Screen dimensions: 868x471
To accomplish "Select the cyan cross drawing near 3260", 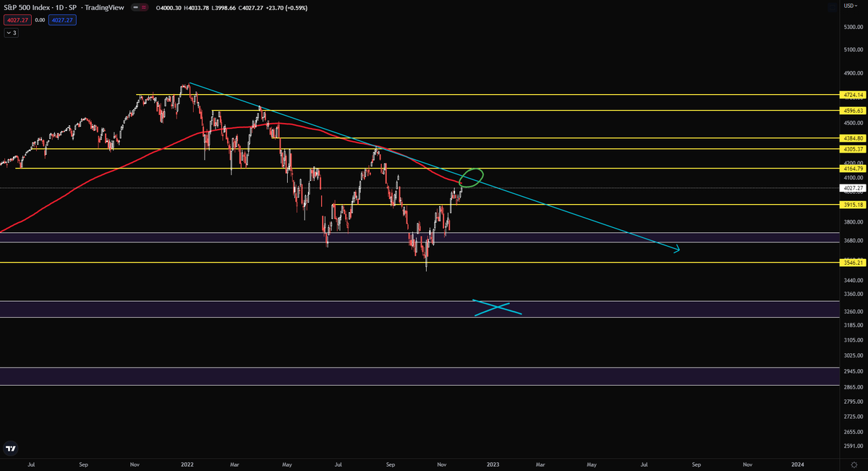I will tap(498, 307).
